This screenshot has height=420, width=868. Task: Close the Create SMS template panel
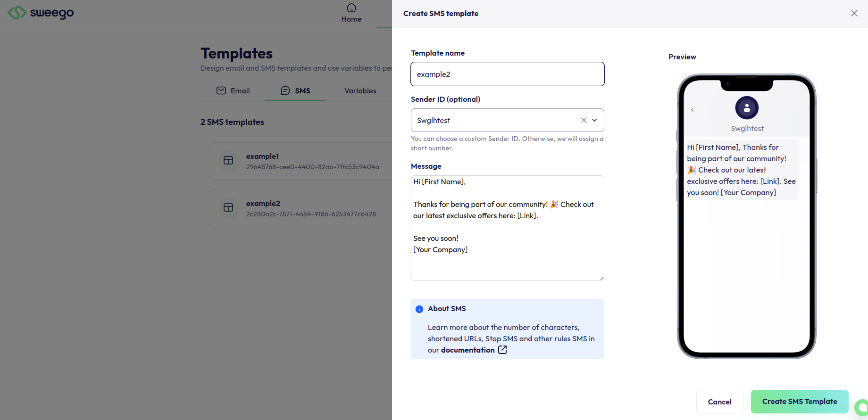(854, 13)
